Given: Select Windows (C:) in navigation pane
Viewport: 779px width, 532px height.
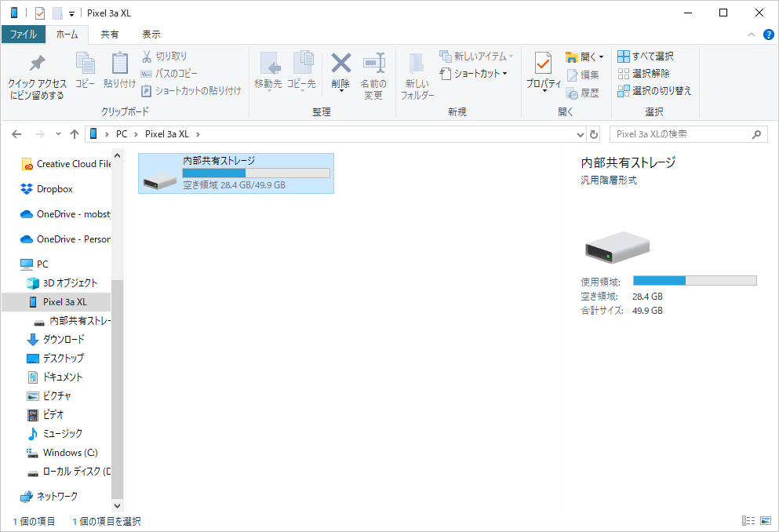Looking at the screenshot, I should click(70, 453).
